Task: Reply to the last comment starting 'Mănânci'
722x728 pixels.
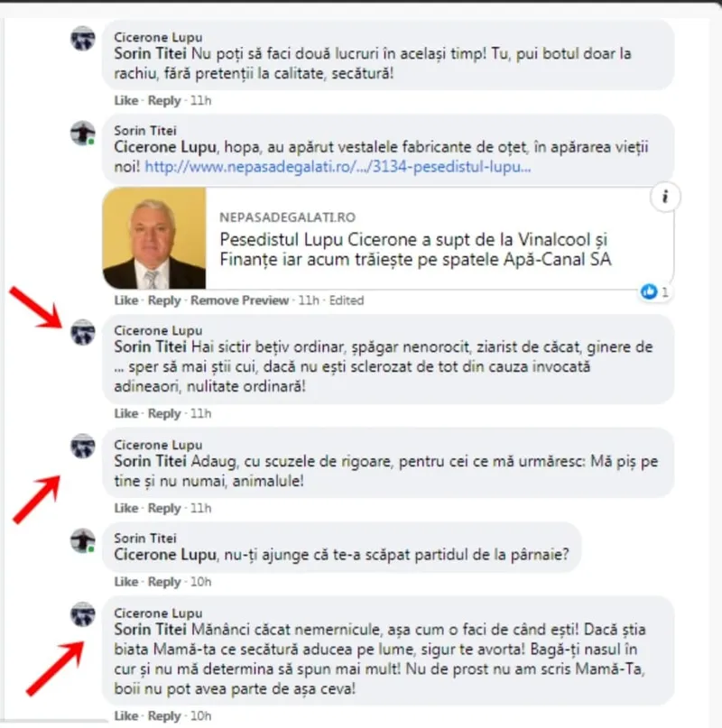Action: click(x=164, y=716)
